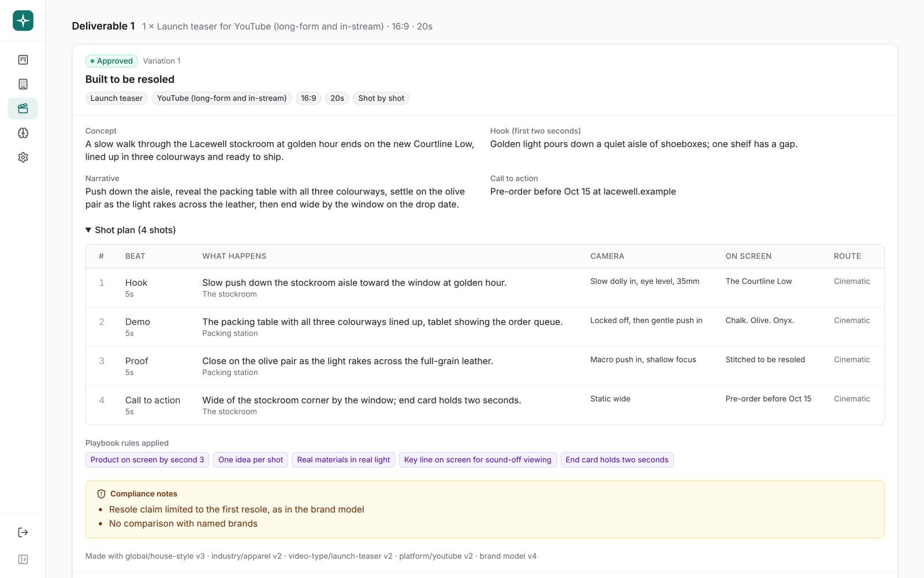Viewport: 924px width, 578px height.
Task: Click the End card holds two seconds rule
Action: tap(617, 460)
